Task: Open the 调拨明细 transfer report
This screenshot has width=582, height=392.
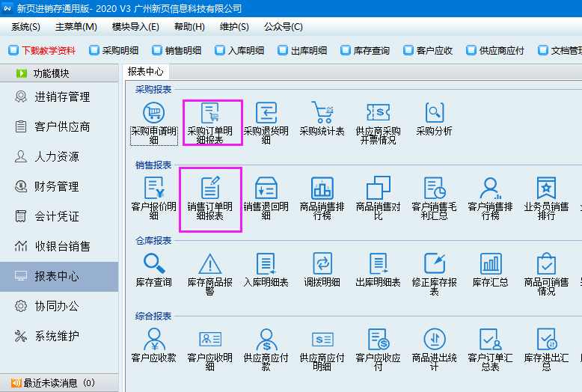Action: [322, 270]
